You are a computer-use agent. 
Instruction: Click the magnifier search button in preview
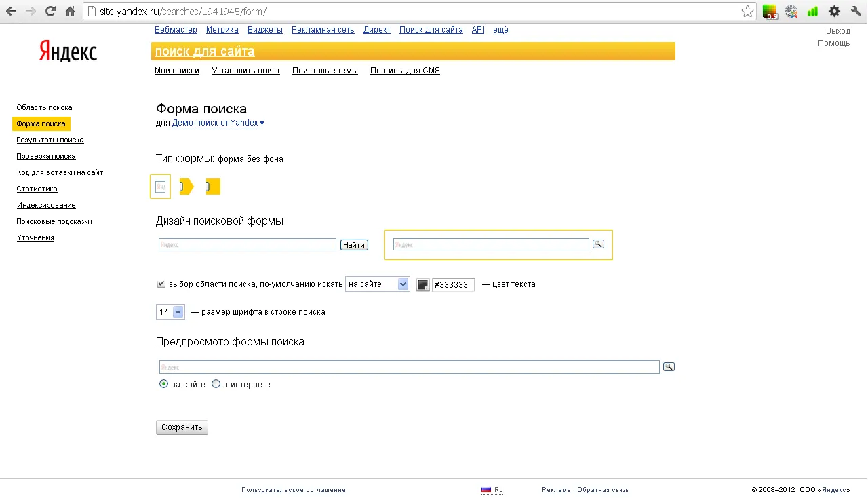tap(669, 366)
